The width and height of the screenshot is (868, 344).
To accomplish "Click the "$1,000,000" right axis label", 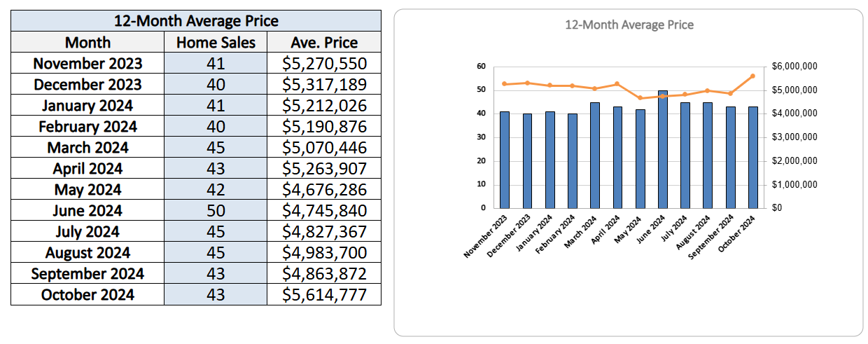I will click(x=794, y=184).
